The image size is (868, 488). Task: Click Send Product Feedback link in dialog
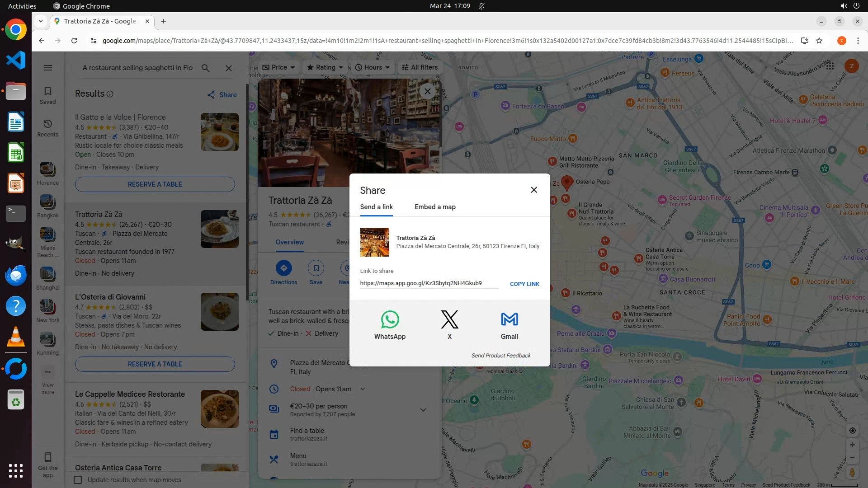click(501, 356)
